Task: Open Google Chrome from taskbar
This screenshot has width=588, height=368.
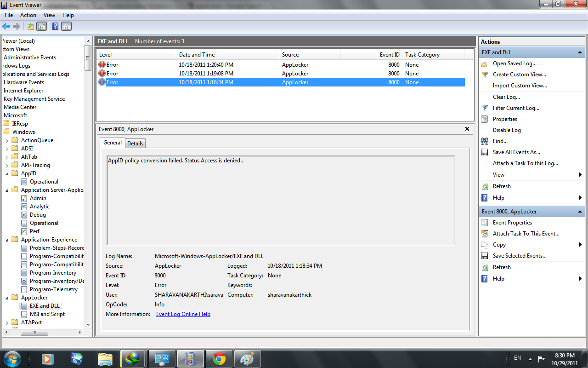Action: point(219,358)
